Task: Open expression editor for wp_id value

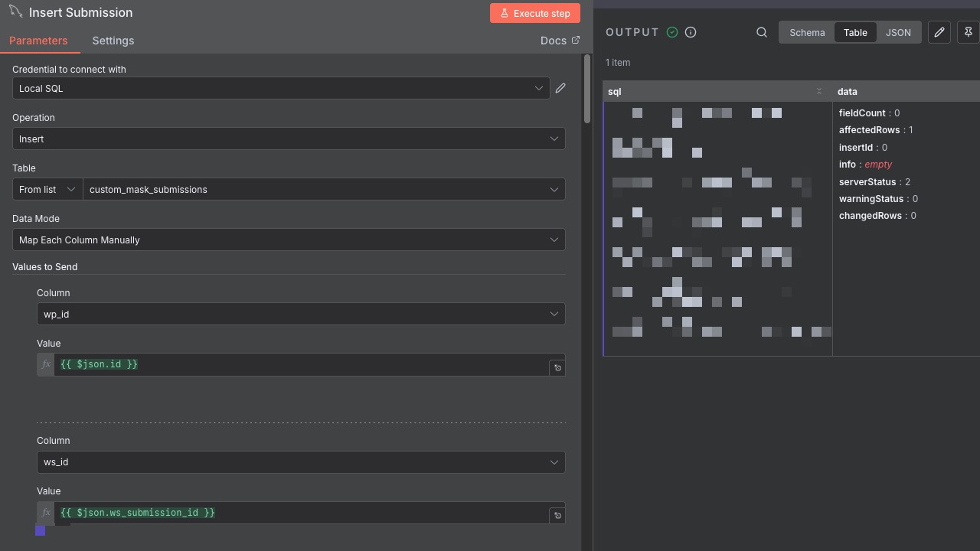Action: click(557, 368)
